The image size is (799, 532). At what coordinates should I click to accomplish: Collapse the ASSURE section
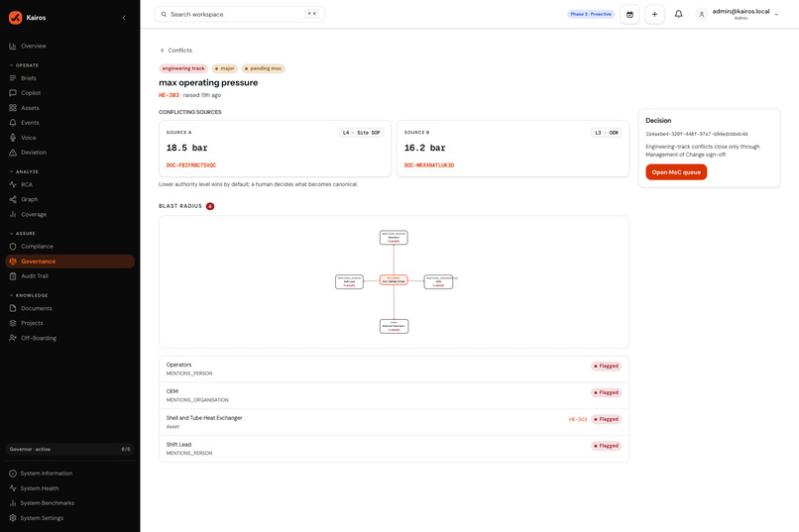point(23,233)
